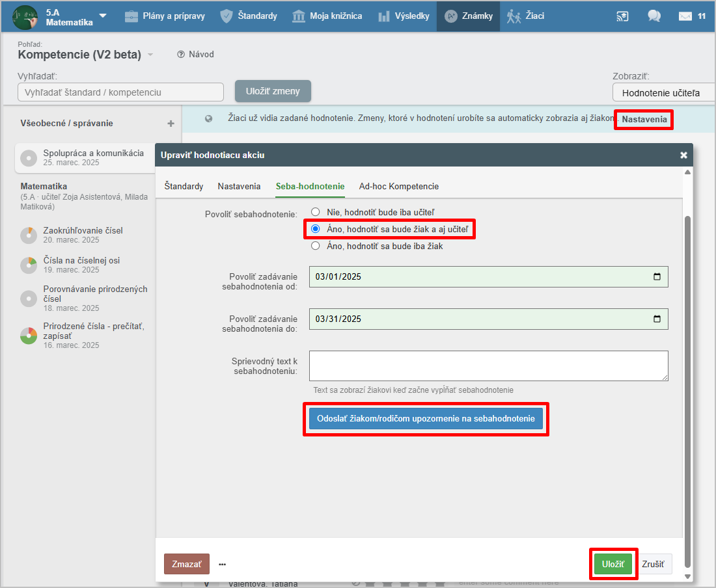Open the mail envelope icon with 11 messages
The width and height of the screenshot is (716, 588).
tap(685, 16)
